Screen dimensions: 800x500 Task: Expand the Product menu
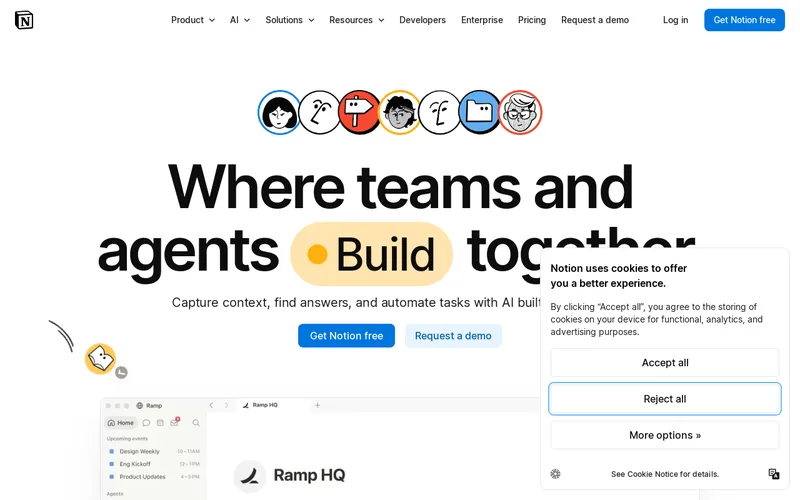coord(193,20)
